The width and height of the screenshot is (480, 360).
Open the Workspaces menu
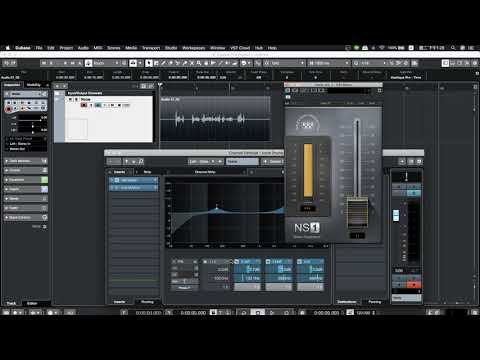pos(194,48)
